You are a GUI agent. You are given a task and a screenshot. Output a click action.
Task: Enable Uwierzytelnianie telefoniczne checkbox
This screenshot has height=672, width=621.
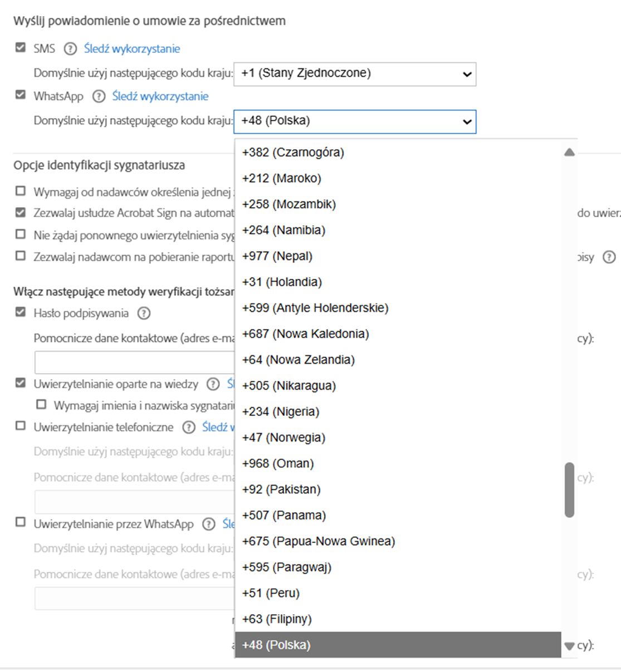click(21, 426)
